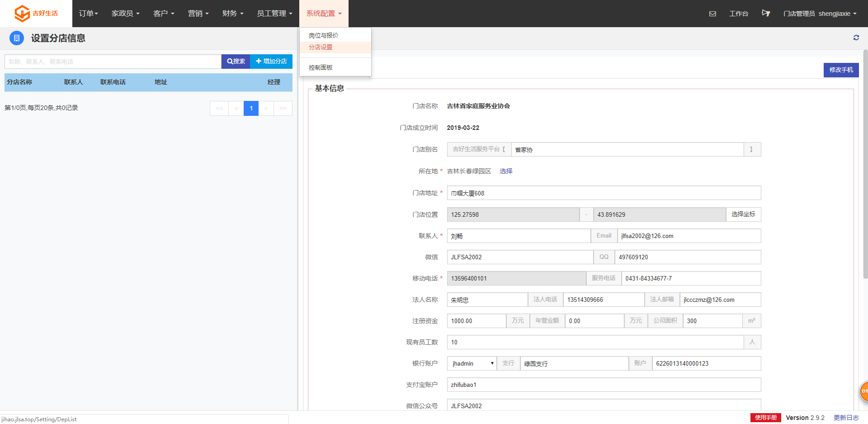Click the 联系人 name field
The image size is (868, 424).
tap(519, 236)
